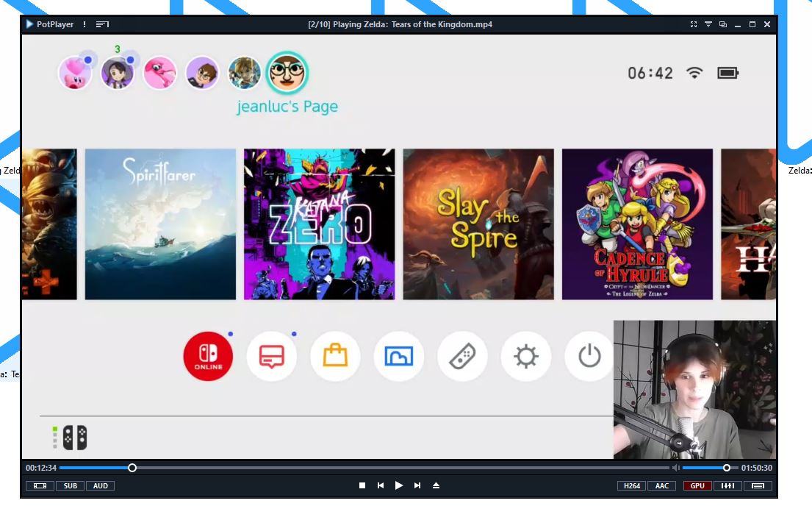Open the Slay the Spire game tile
The image size is (812, 531).
click(478, 224)
